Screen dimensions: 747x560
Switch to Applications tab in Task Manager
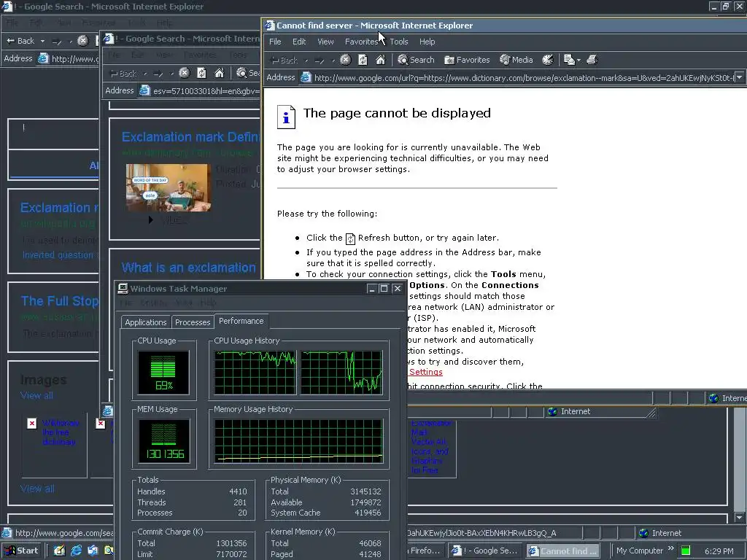pos(146,322)
